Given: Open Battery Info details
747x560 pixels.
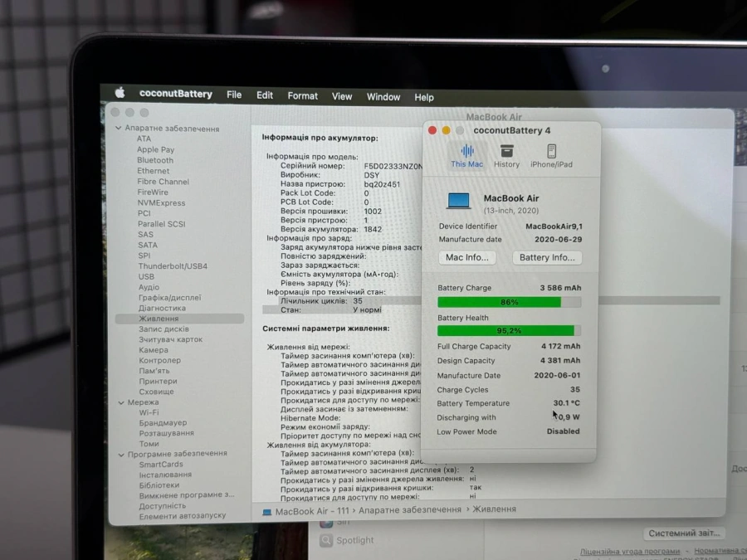Looking at the screenshot, I should pos(547,257).
